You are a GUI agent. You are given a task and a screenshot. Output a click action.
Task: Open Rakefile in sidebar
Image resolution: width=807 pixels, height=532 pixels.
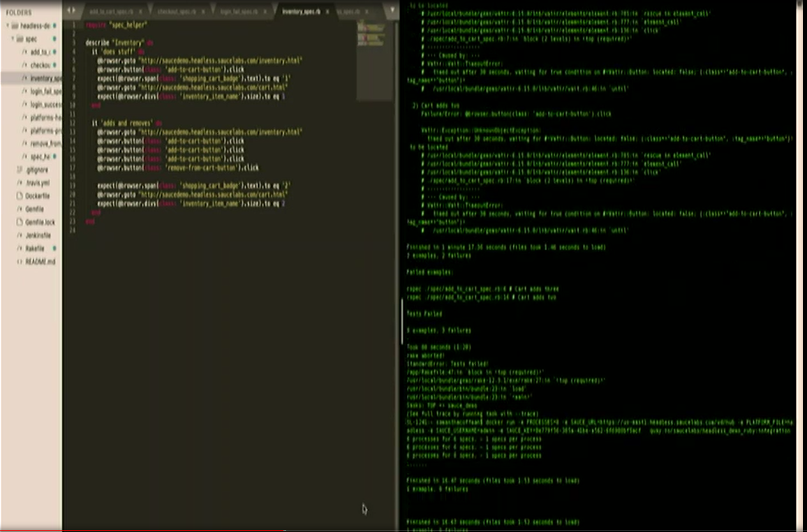[x=34, y=249]
